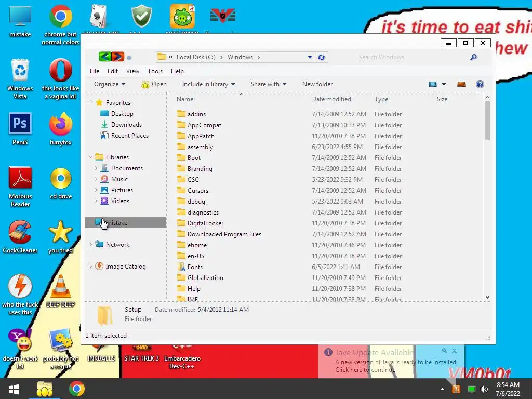Select the 'Morbius Reader' Adobe icon
Screen dimensions: 532x399
[x=20, y=187]
